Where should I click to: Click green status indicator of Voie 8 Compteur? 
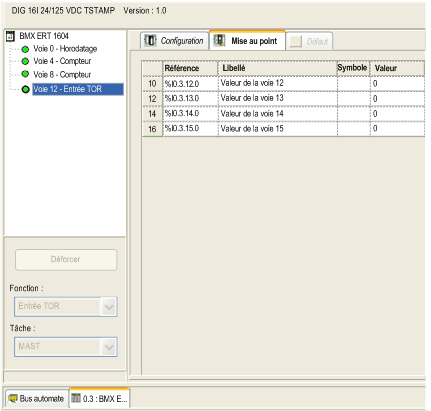[25, 74]
